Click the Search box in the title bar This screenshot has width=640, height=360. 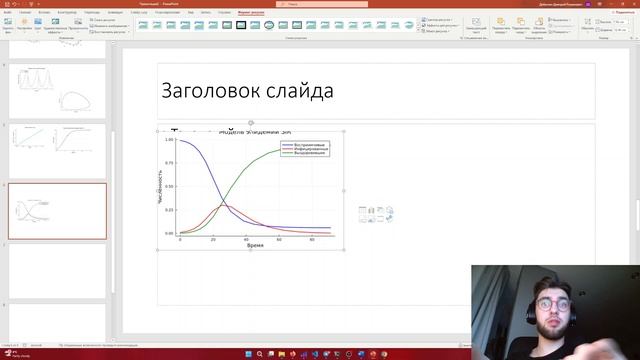[x=322, y=4]
